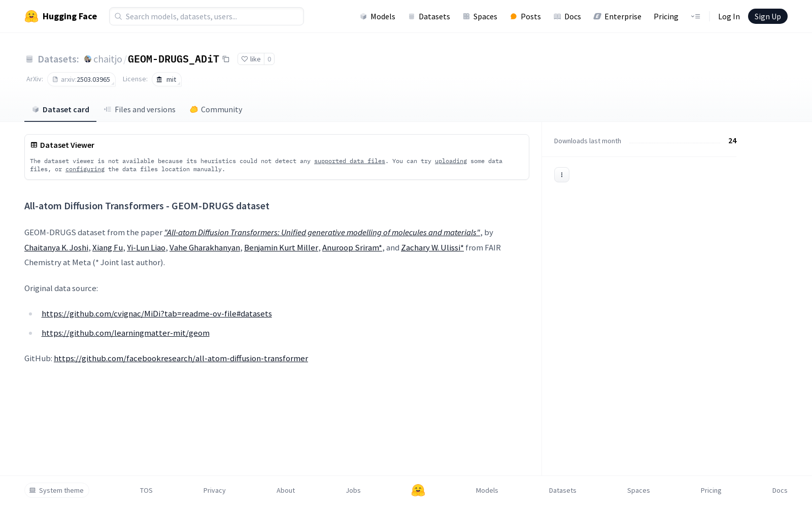This screenshot has height=508, width=812.
Task: Click the downloads last month chart line
Action: [x=674, y=143]
